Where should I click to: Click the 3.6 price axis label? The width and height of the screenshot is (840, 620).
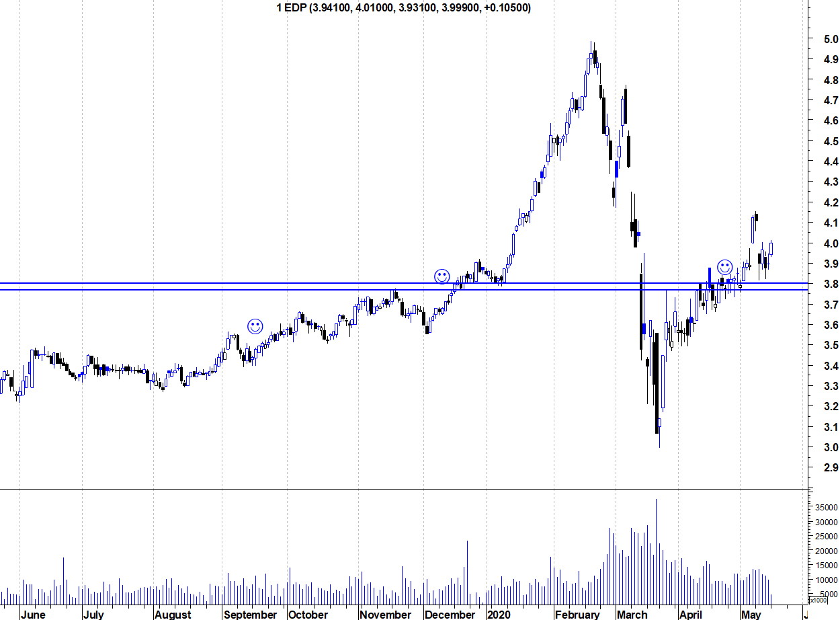(x=831, y=325)
